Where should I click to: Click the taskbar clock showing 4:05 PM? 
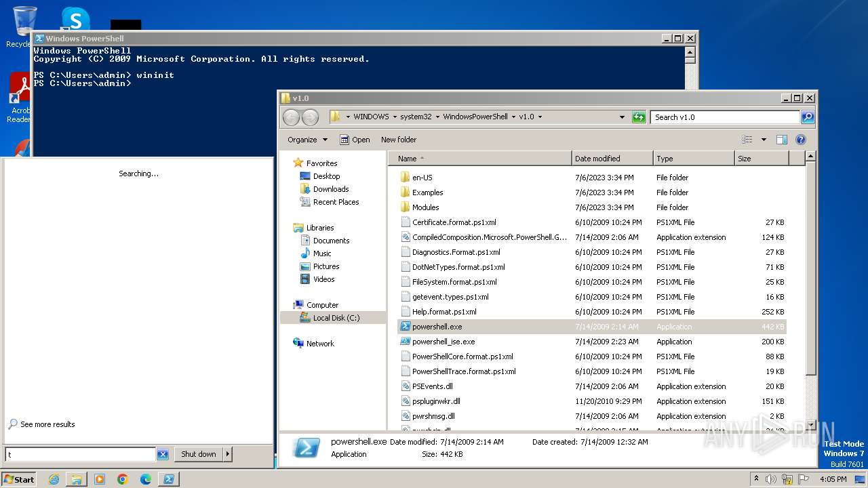pos(833,479)
